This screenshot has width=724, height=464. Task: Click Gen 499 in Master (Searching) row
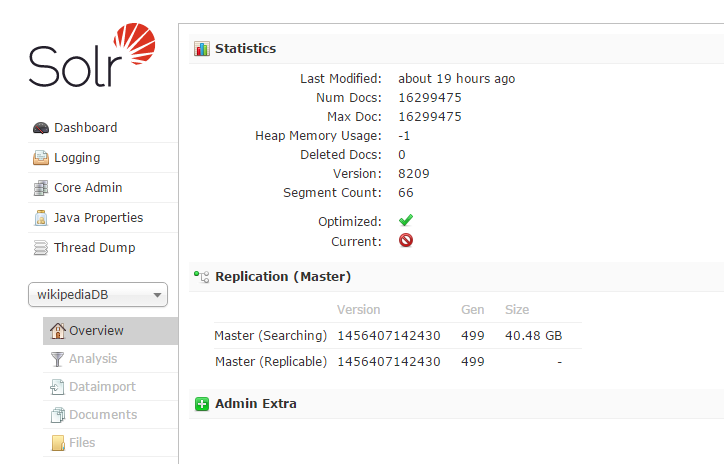(473, 336)
